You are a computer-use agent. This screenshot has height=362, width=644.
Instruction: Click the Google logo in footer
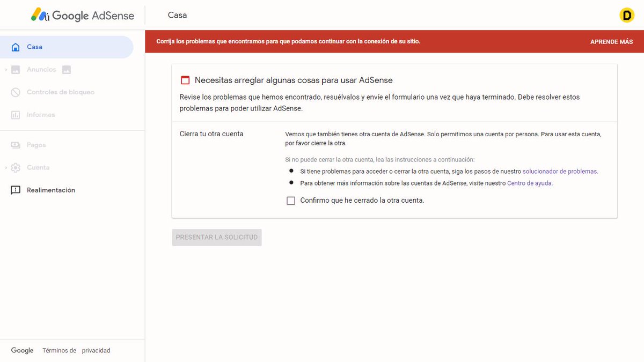[22, 350]
